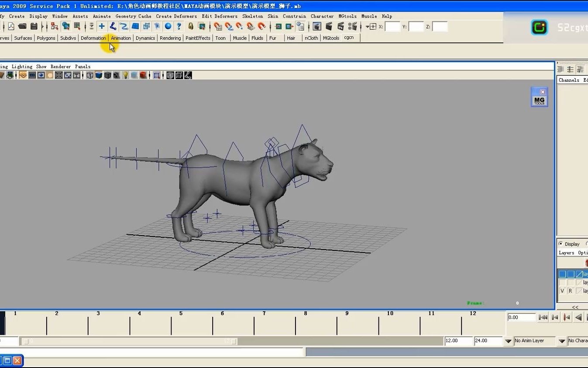Open the Render View clapperboard window icon
The width and height of the screenshot is (588, 368).
317,27
